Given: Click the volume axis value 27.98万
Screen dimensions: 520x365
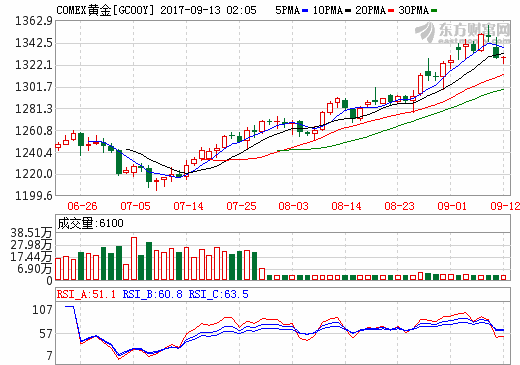Looking at the screenshot, I should 31,245.
